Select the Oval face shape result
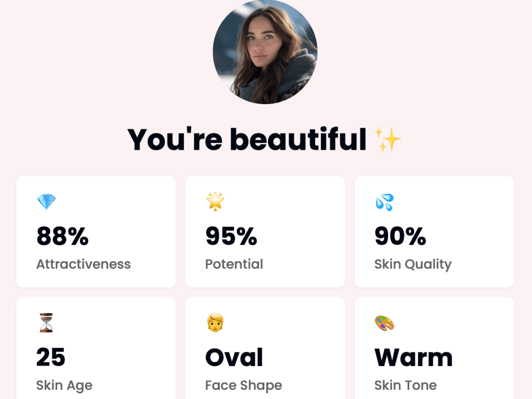This screenshot has width=532, height=399. tap(234, 357)
